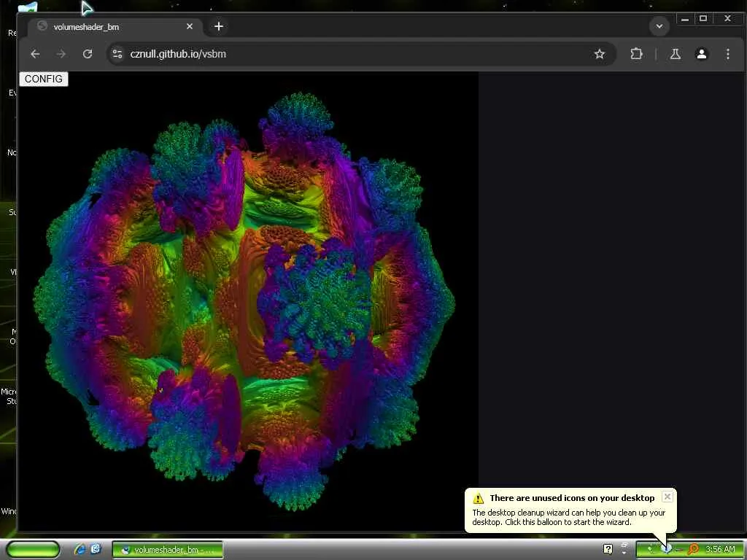747x560 pixels.
Task: Open site information icon in address bar
Action: point(117,54)
